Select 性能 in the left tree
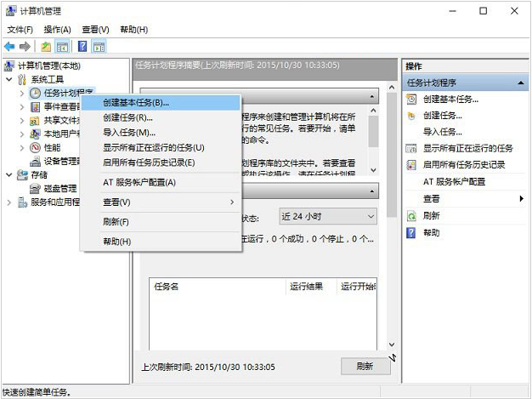This screenshot has height=399, width=532. [x=51, y=147]
